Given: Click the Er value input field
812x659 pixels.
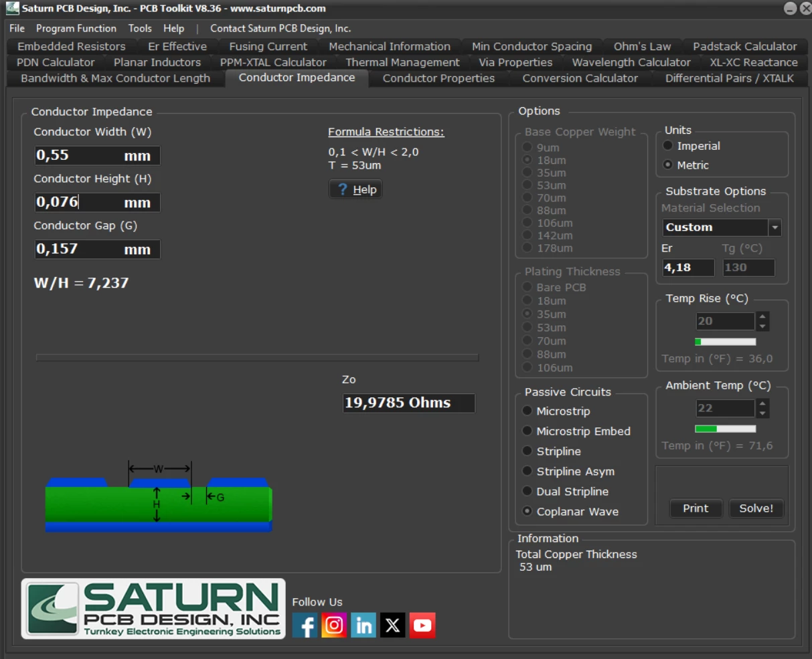Looking at the screenshot, I should pos(688,268).
